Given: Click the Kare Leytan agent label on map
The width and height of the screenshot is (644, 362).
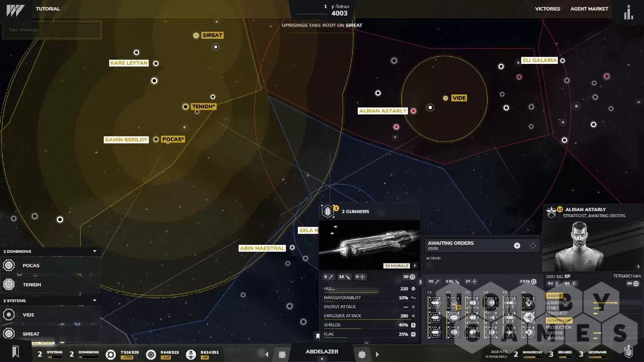Looking at the screenshot, I should click(x=129, y=63).
